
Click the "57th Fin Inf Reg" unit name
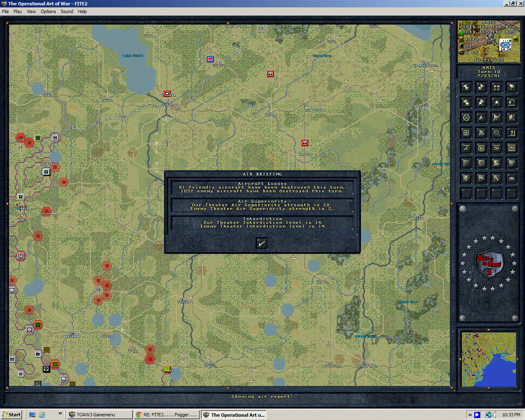[x=489, y=32]
